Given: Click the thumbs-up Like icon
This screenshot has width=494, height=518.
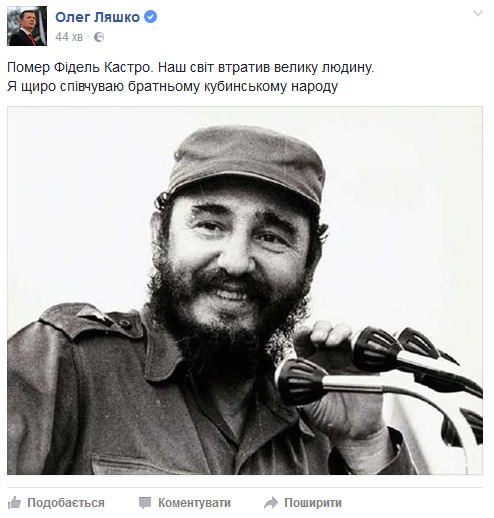Looking at the screenshot, I should [14, 503].
